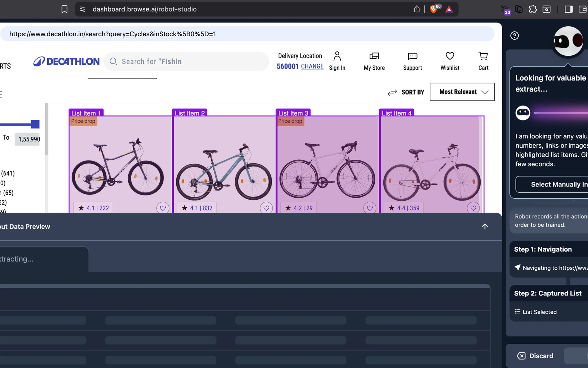Image resolution: width=588 pixels, height=368 pixels.
Task: Select List Item 1 bike thumbnail
Action: pyautogui.click(x=120, y=164)
